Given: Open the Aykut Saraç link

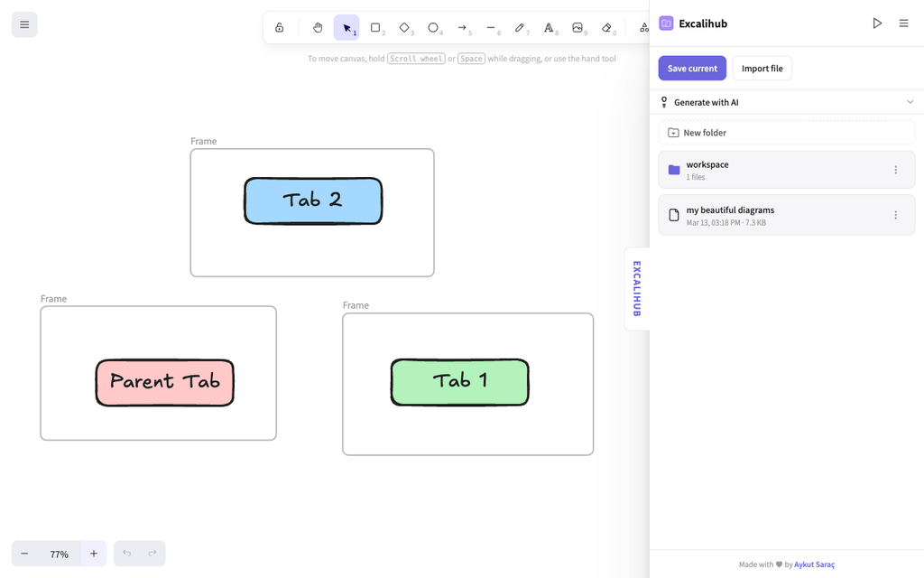Looking at the screenshot, I should 815,564.
